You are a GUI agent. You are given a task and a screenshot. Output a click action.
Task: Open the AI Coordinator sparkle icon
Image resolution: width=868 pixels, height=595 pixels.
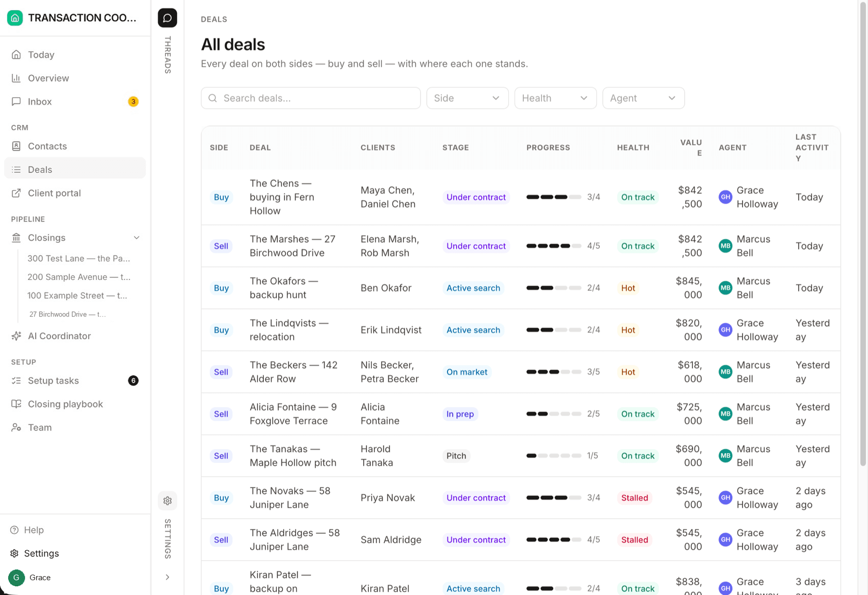[16, 336]
